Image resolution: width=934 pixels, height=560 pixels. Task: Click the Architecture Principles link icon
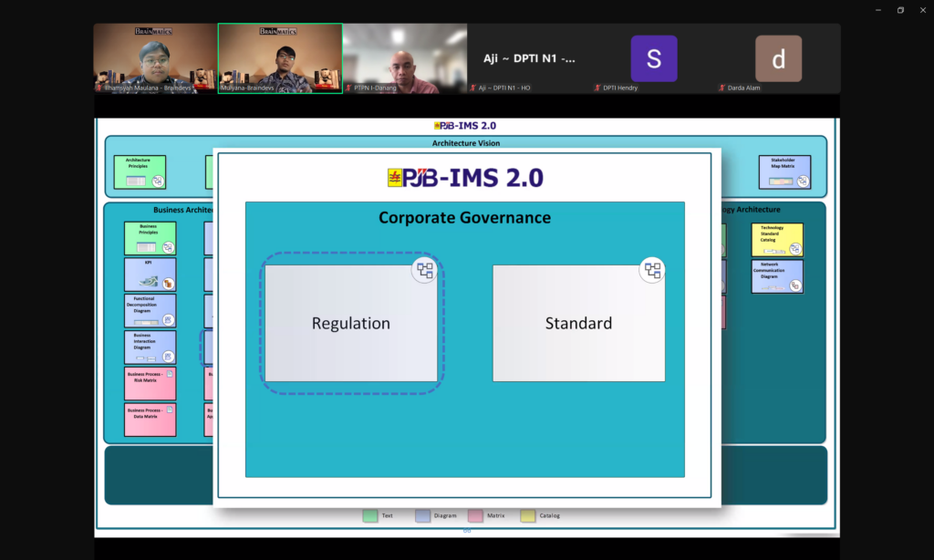(x=158, y=181)
